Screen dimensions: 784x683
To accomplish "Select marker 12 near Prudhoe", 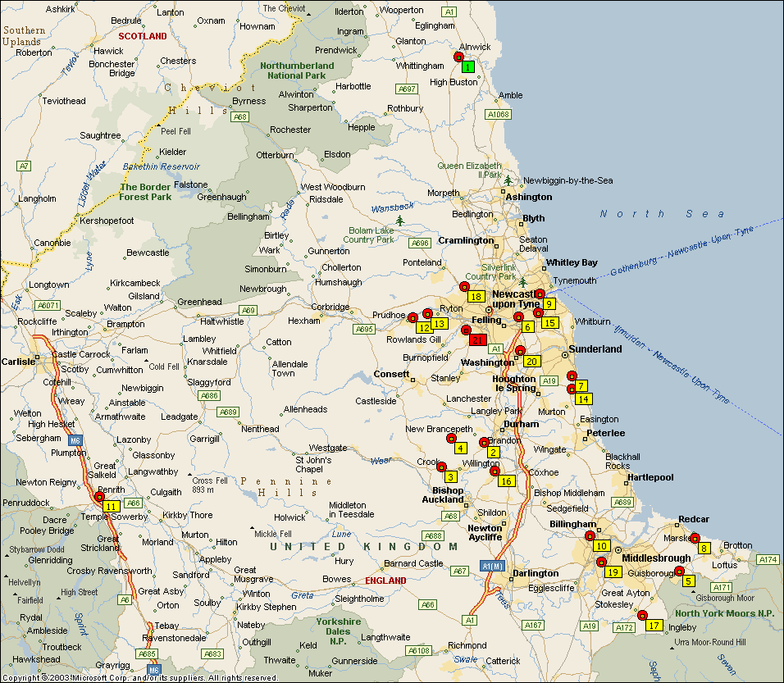I will (x=423, y=327).
